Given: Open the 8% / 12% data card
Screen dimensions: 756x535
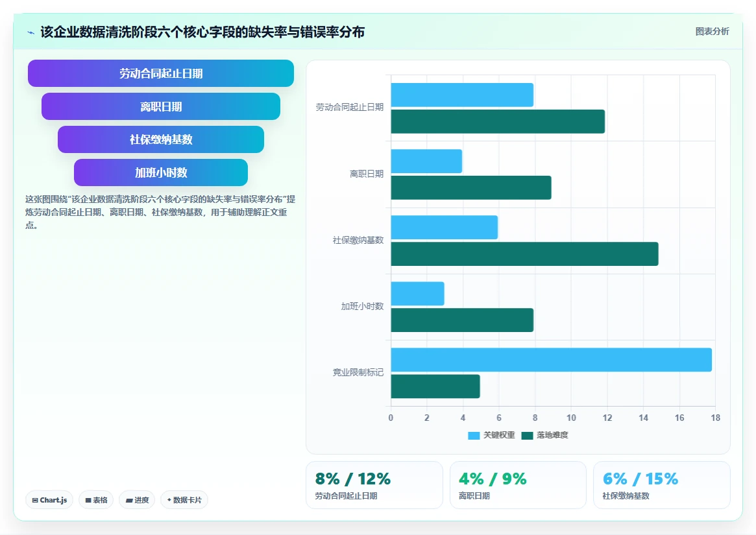Looking at the screenshot, I should click(x=374, y=485).
